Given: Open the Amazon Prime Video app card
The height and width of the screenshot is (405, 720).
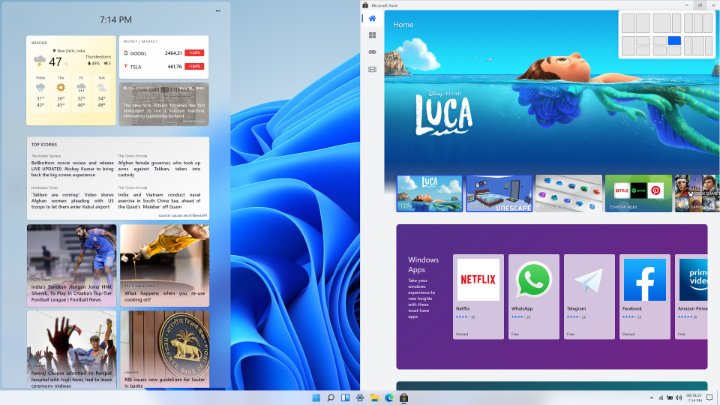Looking at the screenshot, I should pyautogui.click(x=692, y=297).
